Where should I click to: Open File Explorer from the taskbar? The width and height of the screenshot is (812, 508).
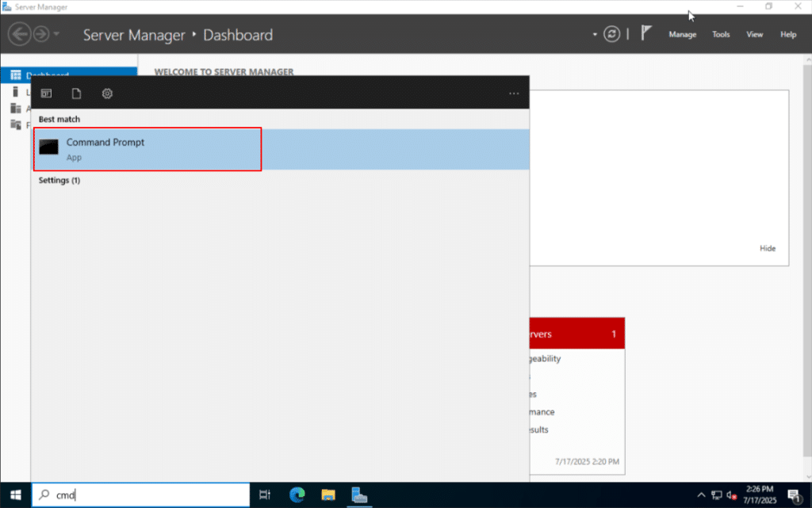[327, 495]
